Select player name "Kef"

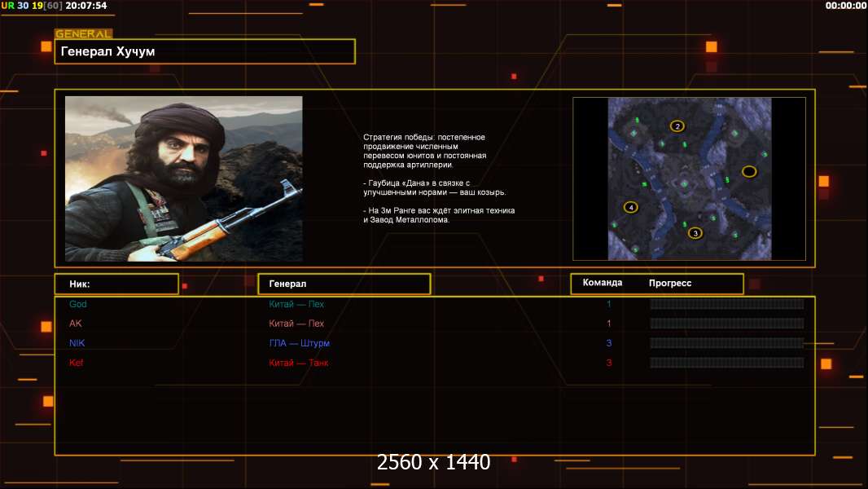point(76,363)
